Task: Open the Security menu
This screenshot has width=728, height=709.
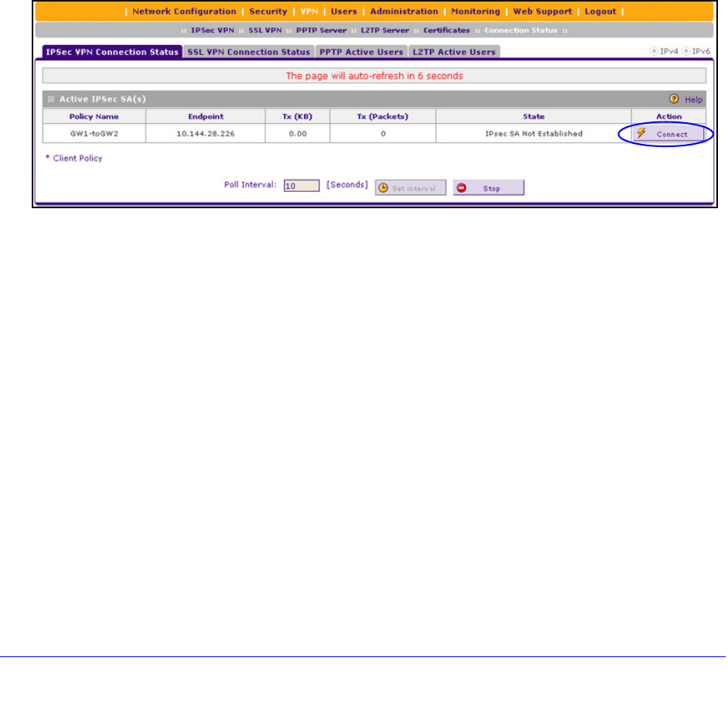Action: pos(268,11)
